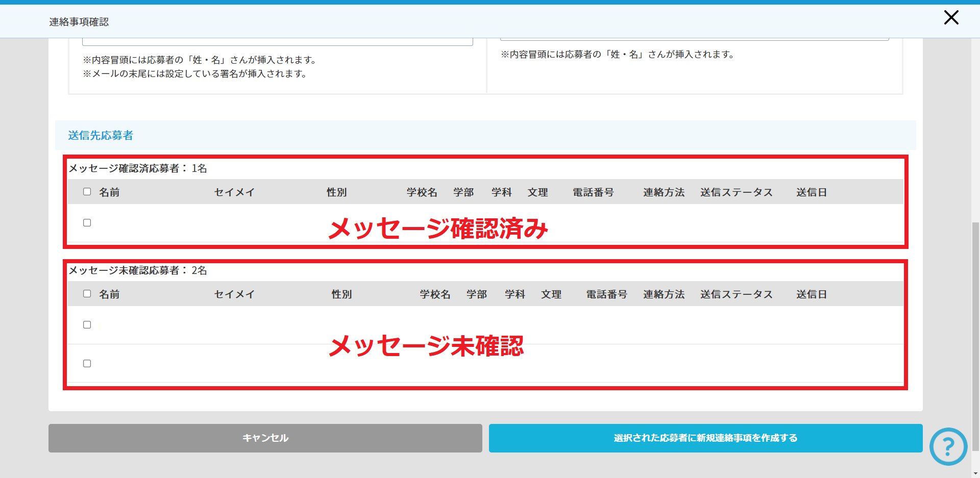Open help via the question mark icon
980x478 pixels.
click(948, 446)
